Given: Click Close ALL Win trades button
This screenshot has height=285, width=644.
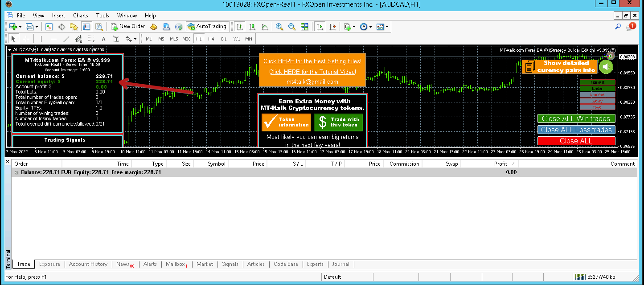Looking at the screenshot, I should (x=576, y=118).
